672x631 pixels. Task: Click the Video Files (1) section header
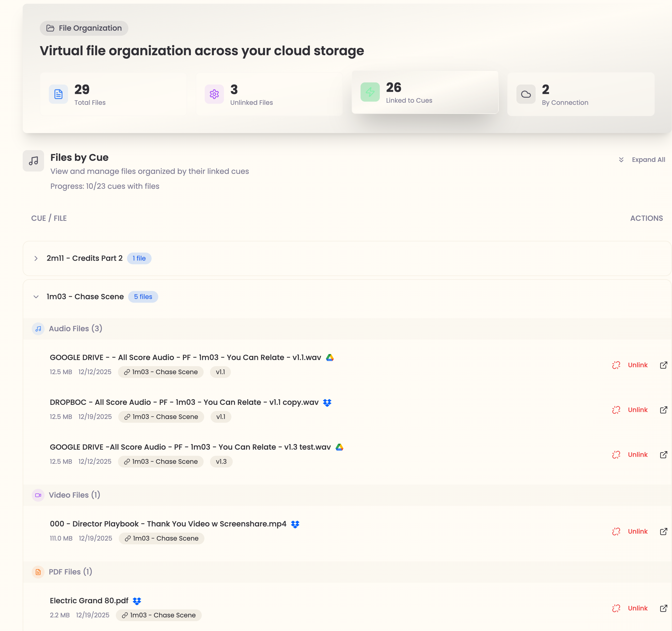pos(347,495)
